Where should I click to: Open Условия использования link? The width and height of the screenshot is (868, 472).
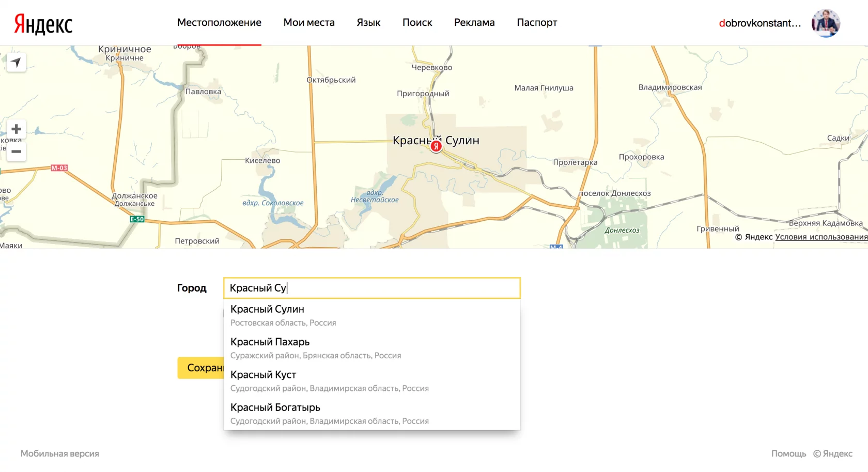pyautogui.click(x=822, y=237)
